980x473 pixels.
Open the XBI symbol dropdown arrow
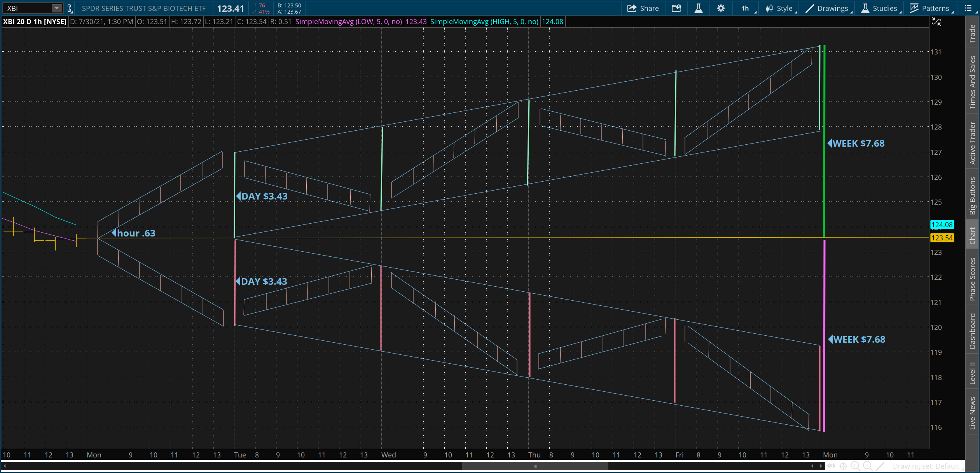[x=57, y=8]
